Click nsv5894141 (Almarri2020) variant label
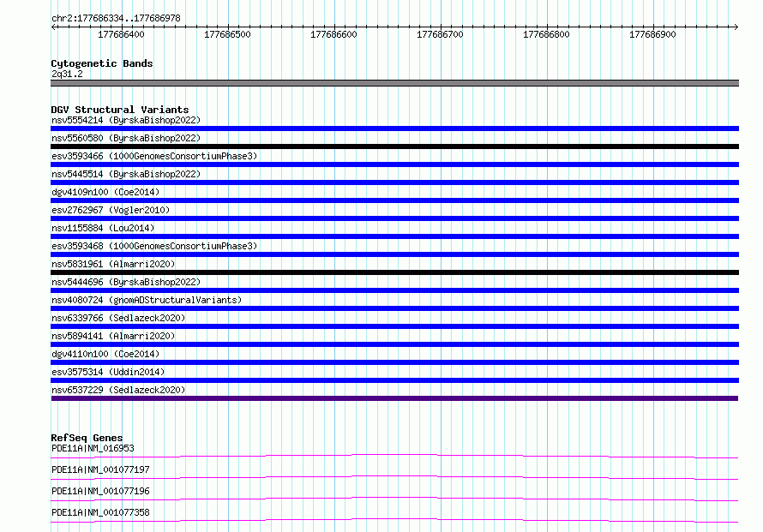 pos(113,336)
